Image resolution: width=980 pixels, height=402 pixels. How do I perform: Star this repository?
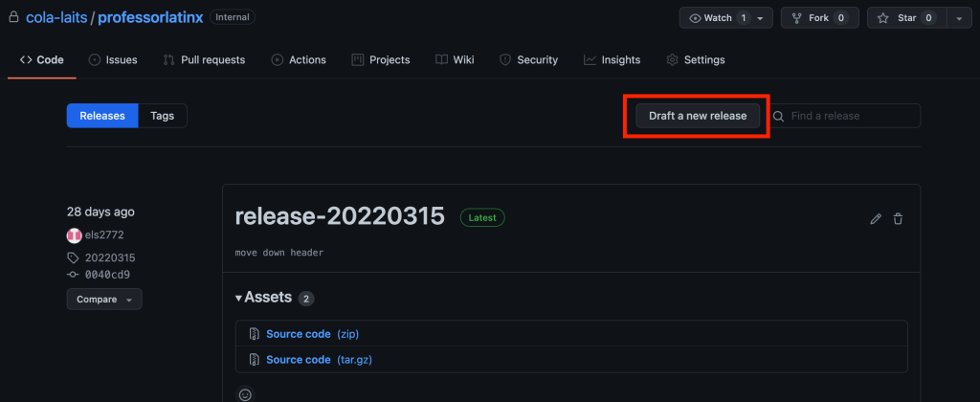click(x=907, y=18)
